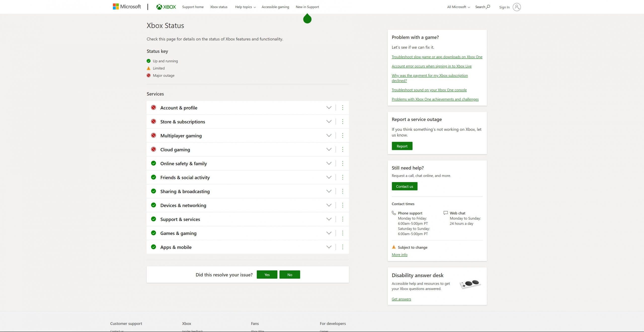644x332 pixels.
Task: Expand the Apps & mobile service
Action: pyautogui.click(x=329, y=247)
